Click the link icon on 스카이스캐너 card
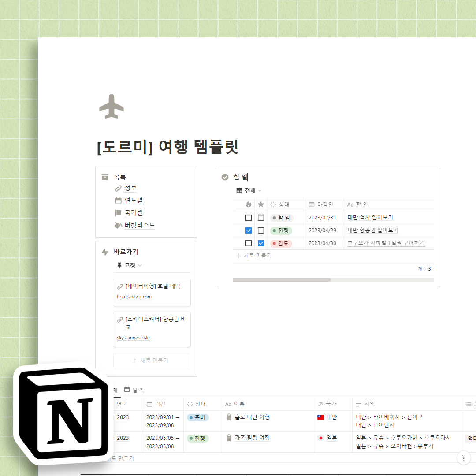The width and height of the screenshot is (476, 476). [120, 320]
